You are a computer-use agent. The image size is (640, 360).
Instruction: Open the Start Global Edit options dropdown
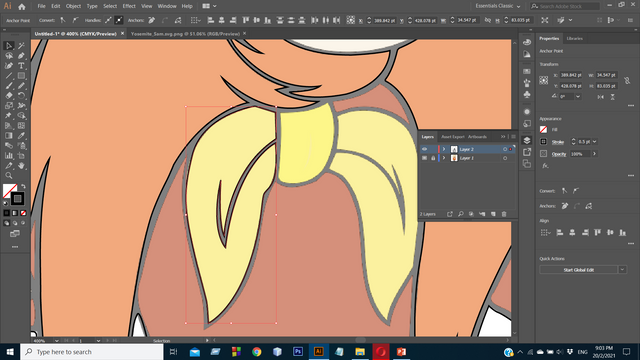click(x=622, y=270)
